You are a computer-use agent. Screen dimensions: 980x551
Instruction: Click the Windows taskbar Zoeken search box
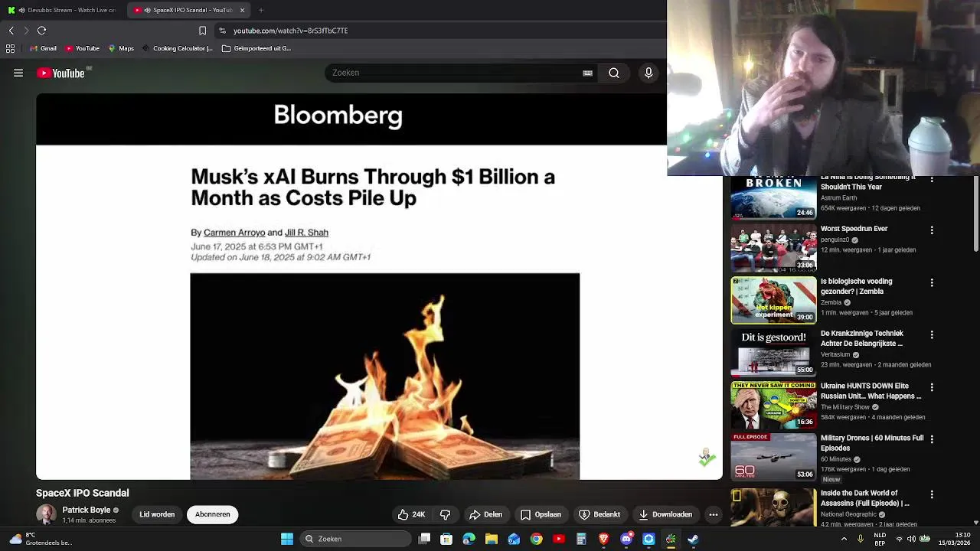tap(357, 539)
